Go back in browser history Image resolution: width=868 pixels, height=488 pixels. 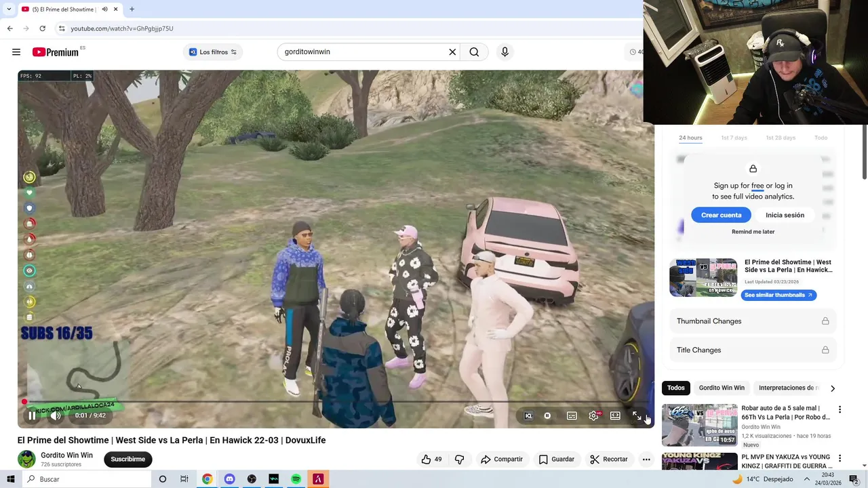(x=9, y=28)
